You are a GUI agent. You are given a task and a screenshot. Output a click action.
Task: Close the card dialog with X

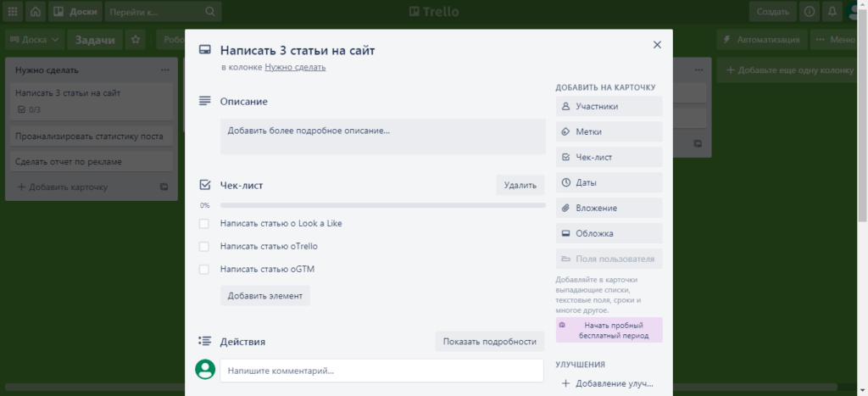[x=657, y=45]
